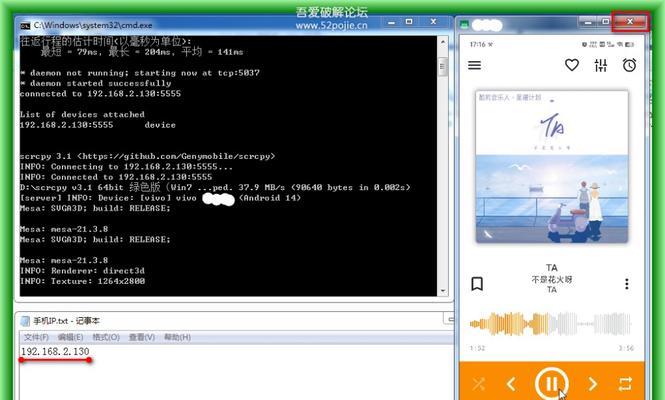Screen dimensions: 665x400
Task: Click the cmd.exe title bar system icon
Action: click(x=25, y=25)
